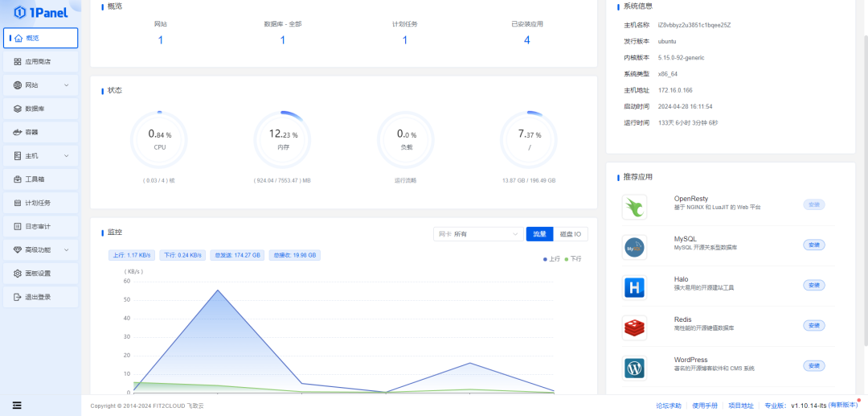Click the MySQL app icon
The height and width of the screenshot is (416, 868).
coord(634,247)
